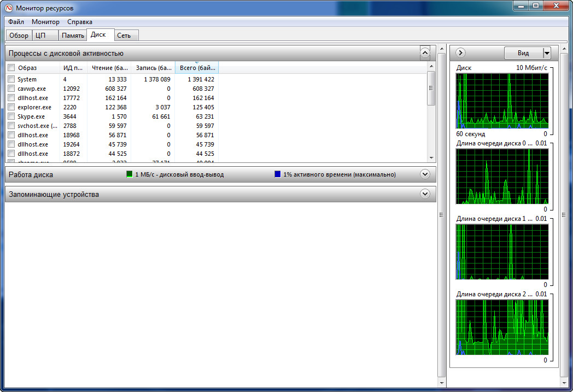Click the process list scrollbar up arrow

click(x=431, y=66)
